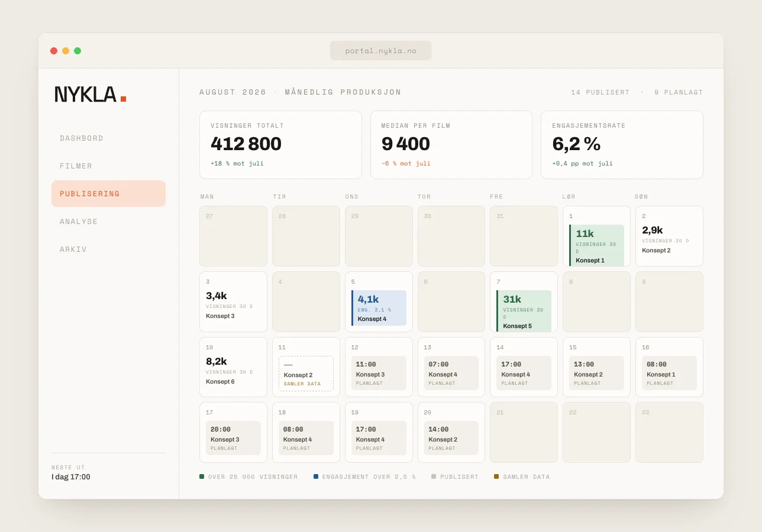Select the 08:00 Konsept 1 slot on day 16
762x532 pixels.
coord(669,373)
